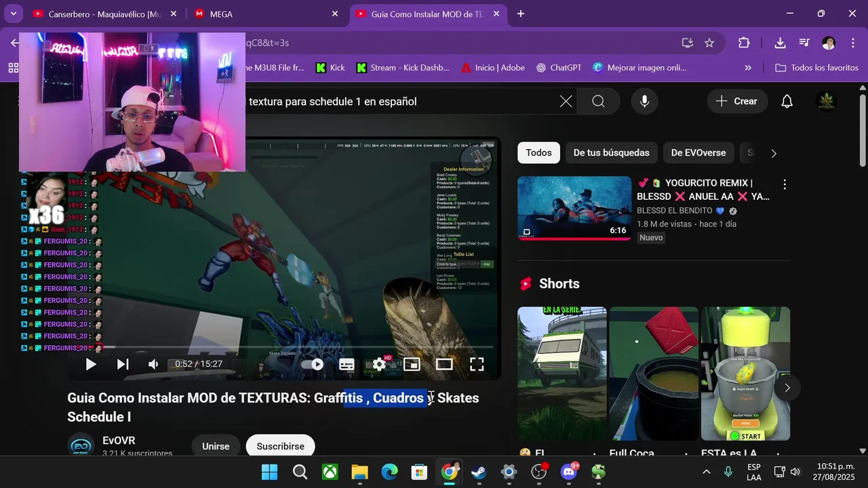Image resolution: width=868 pixels, height=488 pixels.
Task: Open YouTube account avatar menu
Action: (826, 102)
